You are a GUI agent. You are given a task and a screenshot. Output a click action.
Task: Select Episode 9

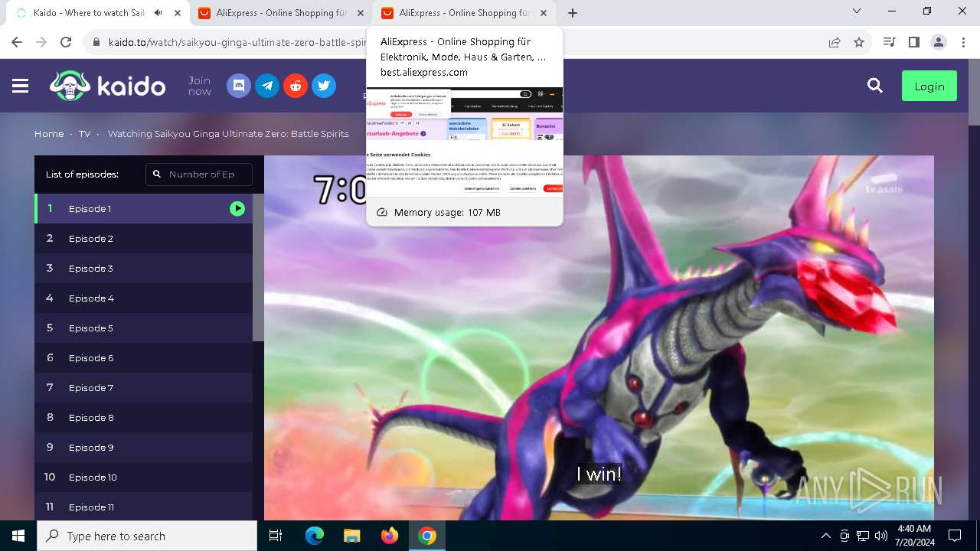point(143,447)
